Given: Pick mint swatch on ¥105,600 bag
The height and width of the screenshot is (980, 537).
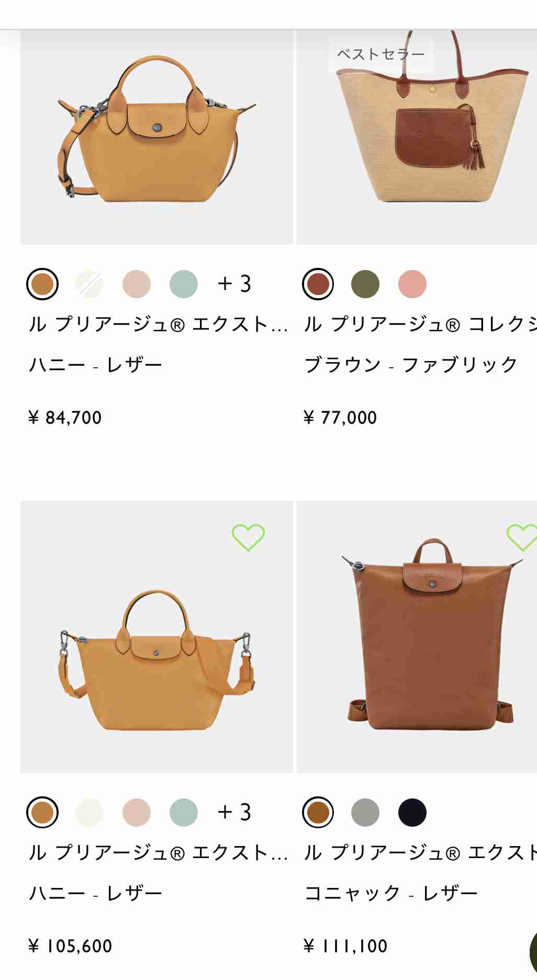Looking at the screenshot, I should tap(184, 812).
